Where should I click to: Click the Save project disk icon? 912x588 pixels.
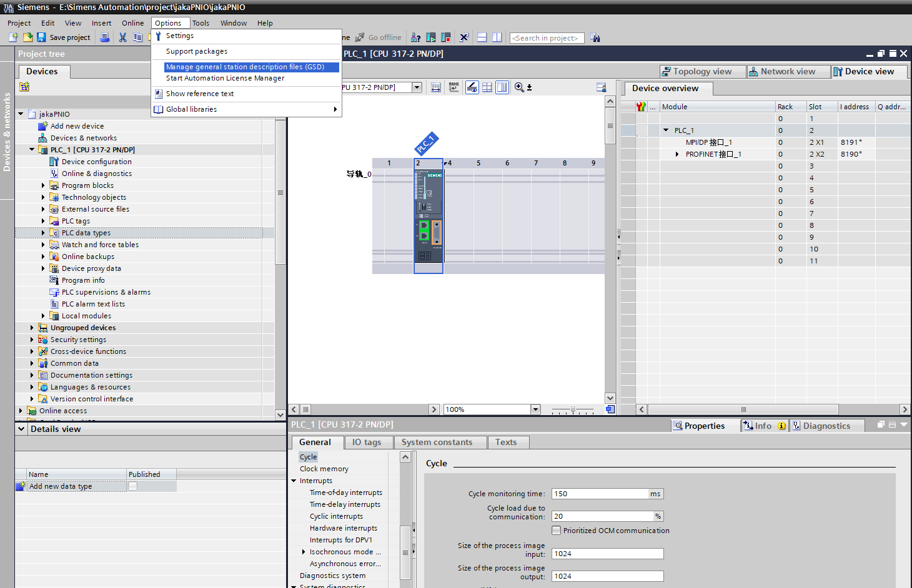(41, 37)
